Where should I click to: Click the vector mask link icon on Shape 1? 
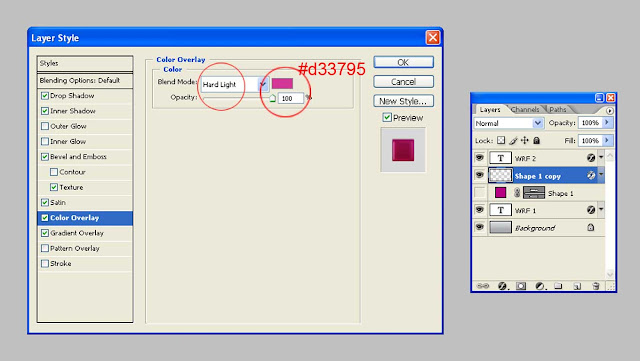(x=517, y=192)
